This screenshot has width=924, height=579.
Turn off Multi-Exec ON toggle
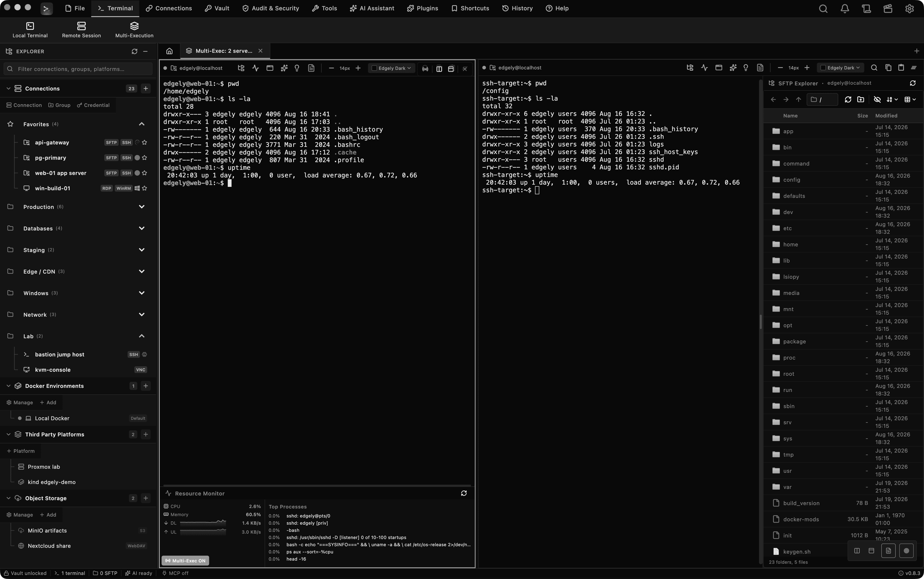185,561
